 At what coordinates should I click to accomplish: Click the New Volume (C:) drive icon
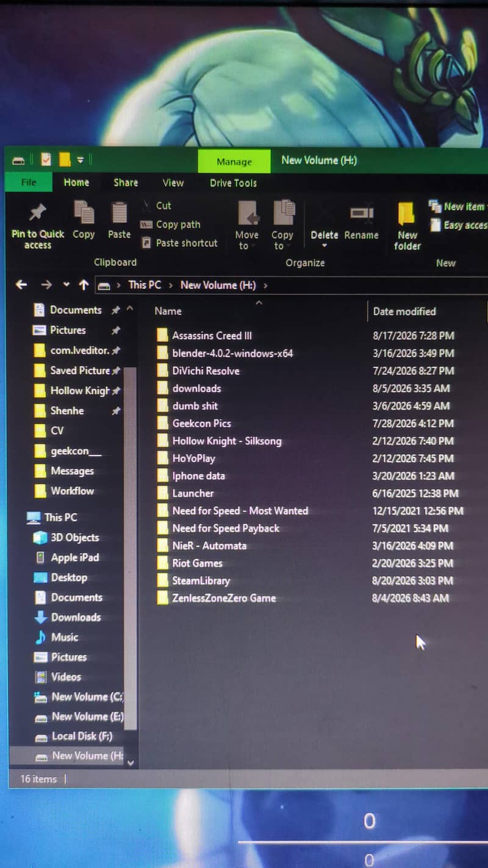(x=41, y=697)
